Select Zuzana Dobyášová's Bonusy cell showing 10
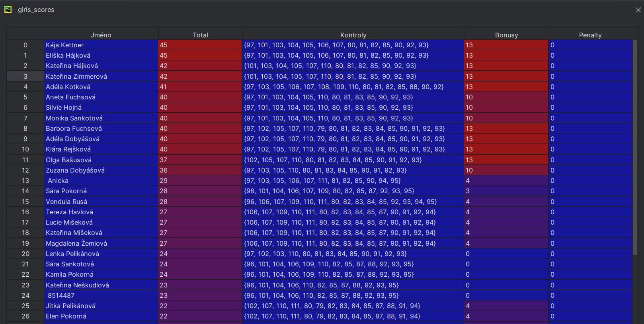The height and width of the screenshot is (324, 644). point(506,170)
